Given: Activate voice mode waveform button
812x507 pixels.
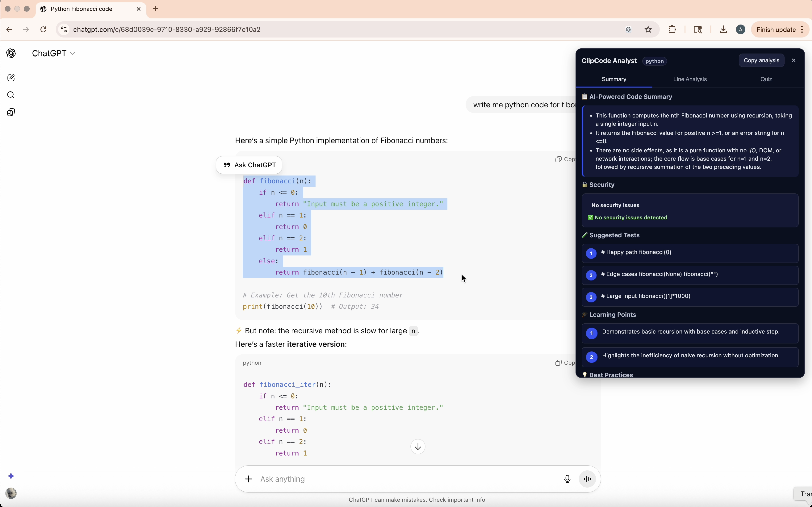Looking at the screenshot, I should pyautogui.click(x=587, y=479).
